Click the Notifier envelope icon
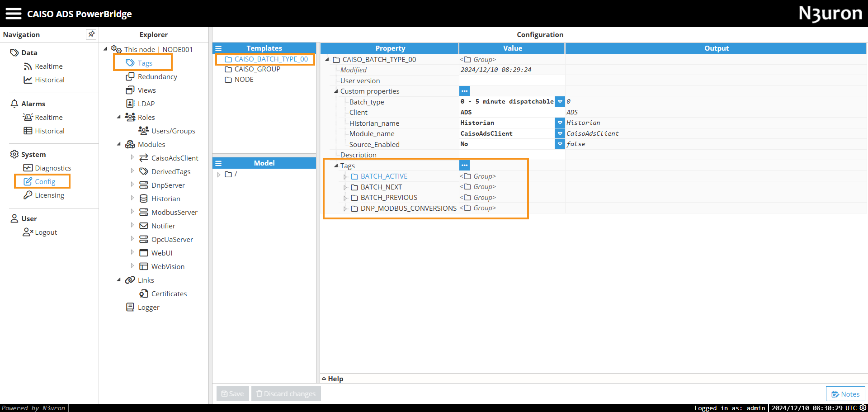The image size is (868, 412). [x=144, y=226]
